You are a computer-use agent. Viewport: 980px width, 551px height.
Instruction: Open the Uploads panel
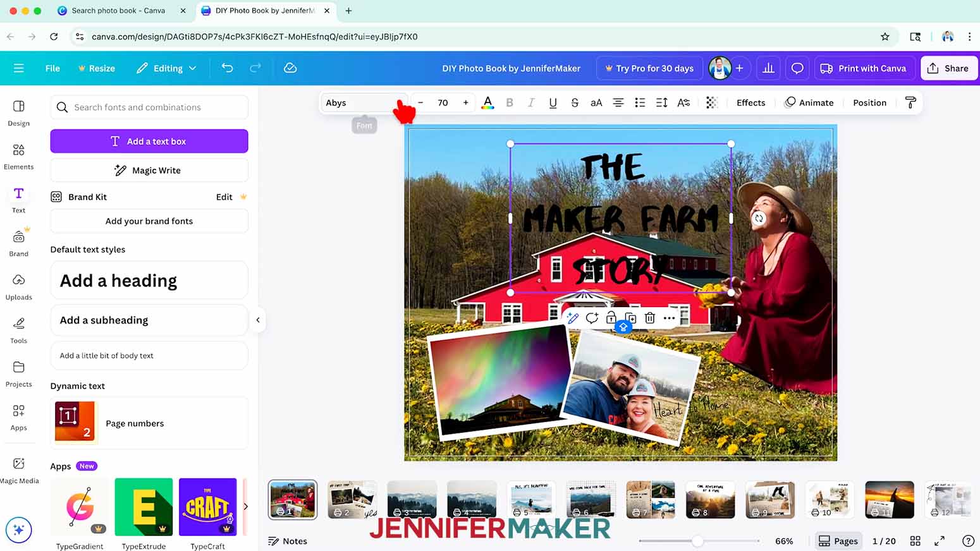(19, 288)
